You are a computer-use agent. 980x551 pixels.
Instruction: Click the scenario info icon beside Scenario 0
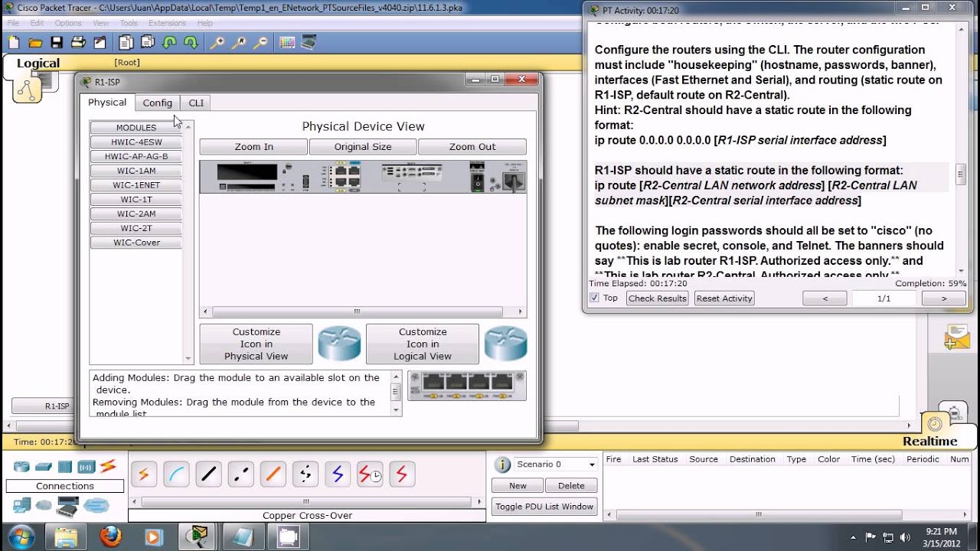click(502, 465)
